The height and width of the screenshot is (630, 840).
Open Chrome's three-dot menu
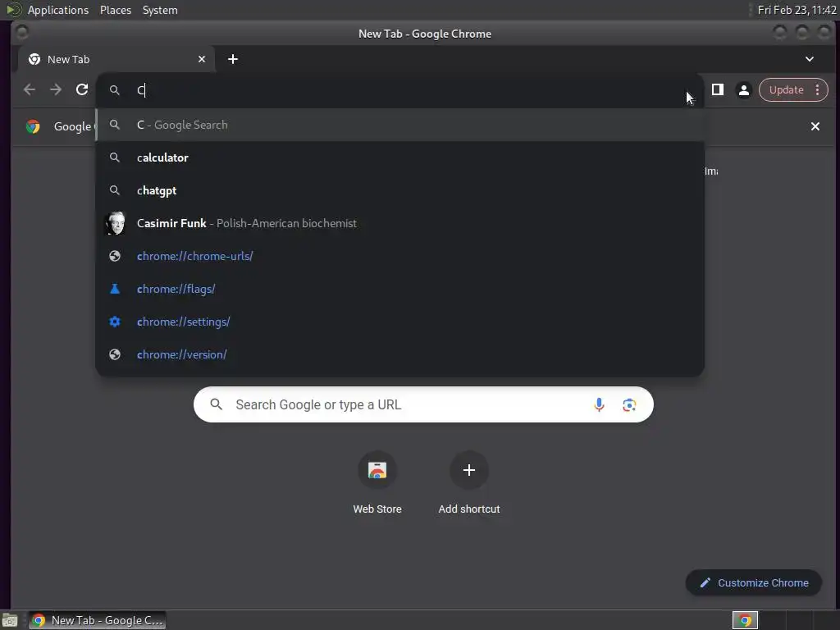coord(818,89)
